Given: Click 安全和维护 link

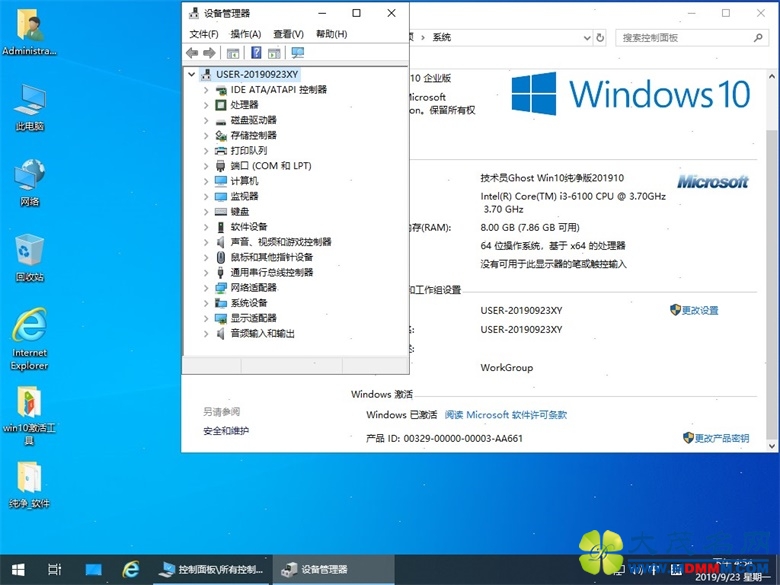Looking at the screenshot, I should coord(226,431).
